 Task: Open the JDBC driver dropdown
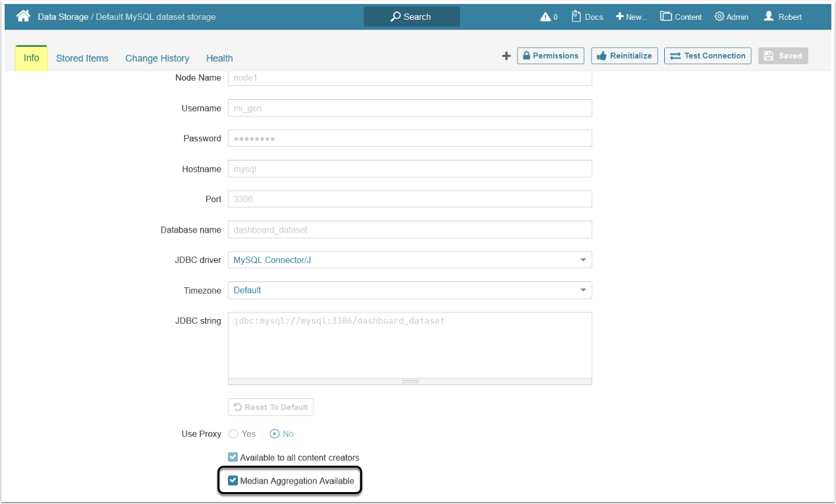(x=410, y=260)
